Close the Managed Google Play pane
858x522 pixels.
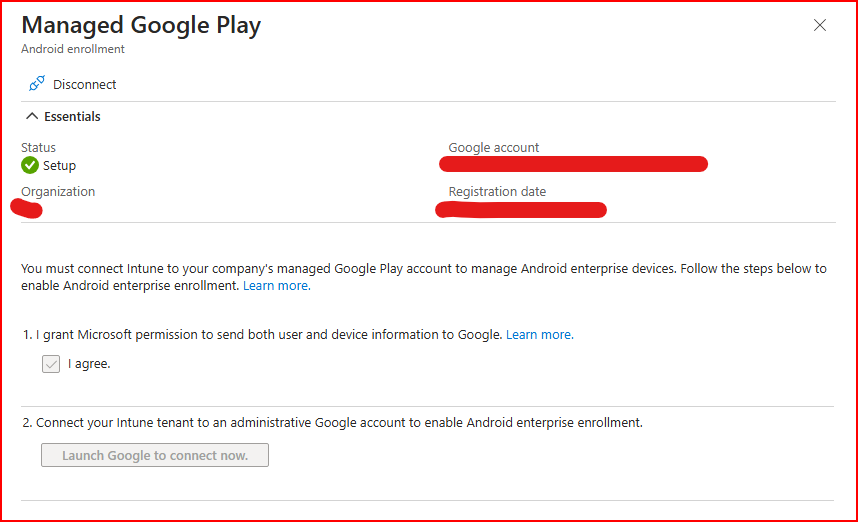820,25
